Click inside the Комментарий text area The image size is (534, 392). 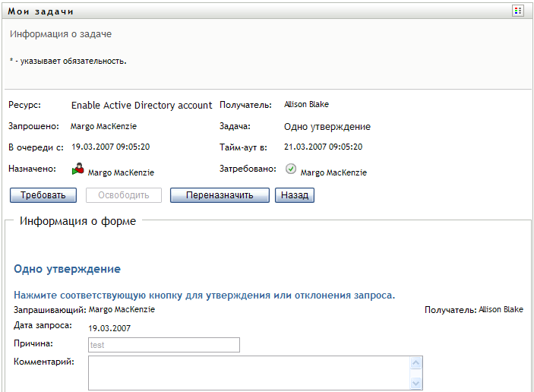[248, 373]
